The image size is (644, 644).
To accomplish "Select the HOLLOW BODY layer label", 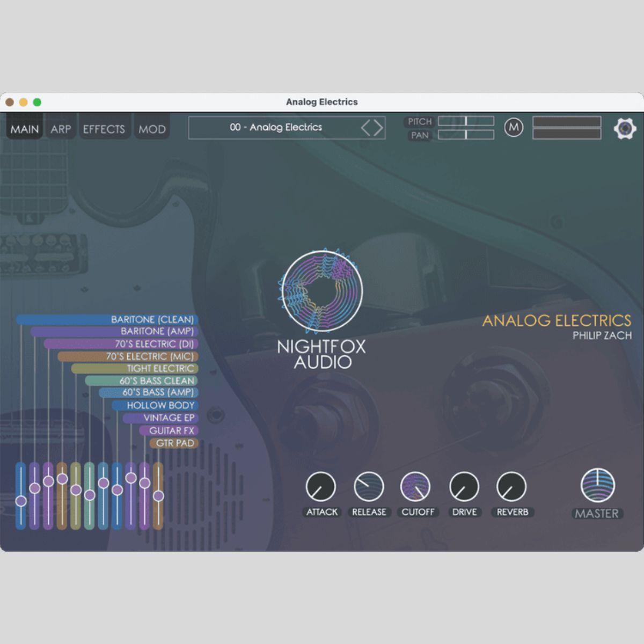I will pyautogui.click(x=155, y=405).
